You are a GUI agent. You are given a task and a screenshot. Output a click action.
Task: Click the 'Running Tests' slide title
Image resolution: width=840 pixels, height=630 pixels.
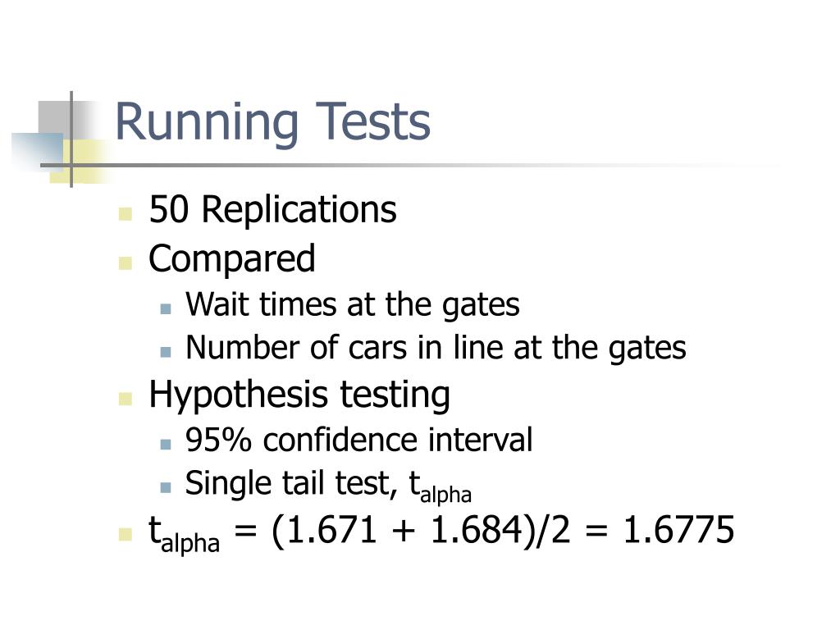(x=272, y=122)
